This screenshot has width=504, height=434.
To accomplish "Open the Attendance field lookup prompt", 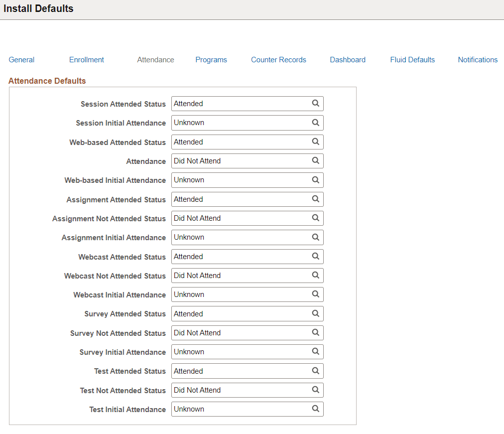I will coord(316,160).
